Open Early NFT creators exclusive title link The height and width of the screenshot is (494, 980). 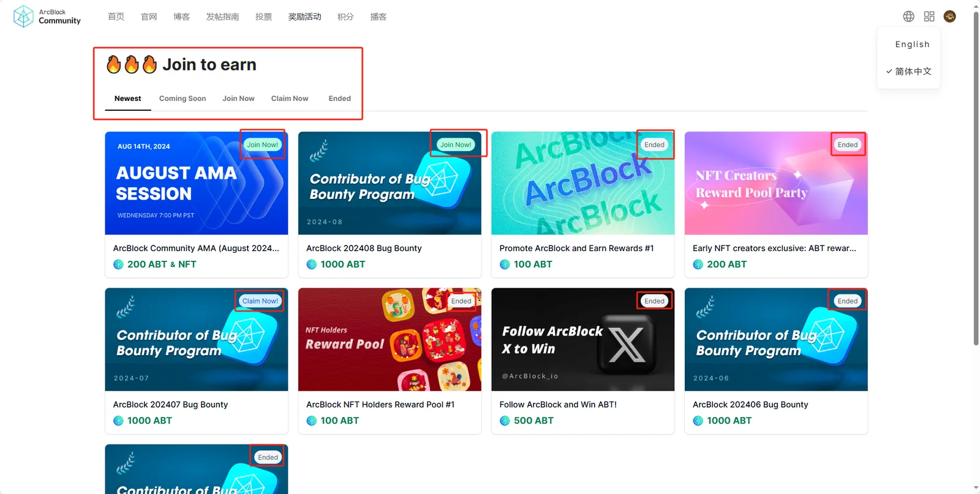(x=774, y=249)
